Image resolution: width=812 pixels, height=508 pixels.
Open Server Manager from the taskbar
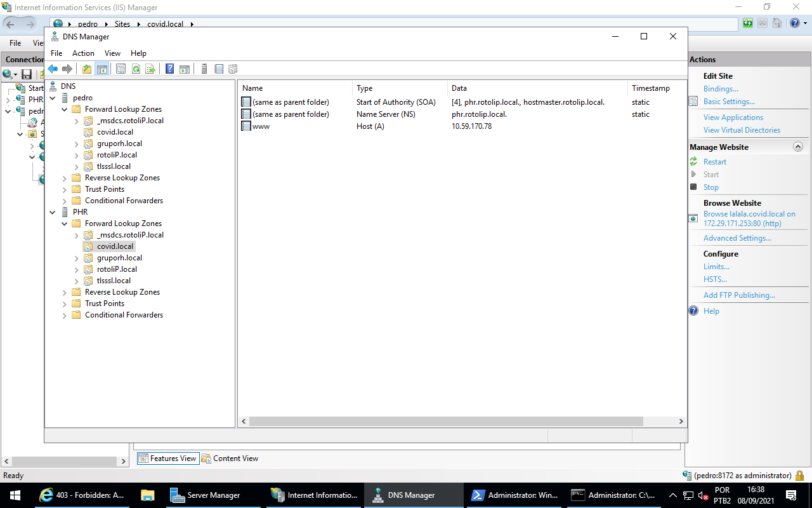206,495
